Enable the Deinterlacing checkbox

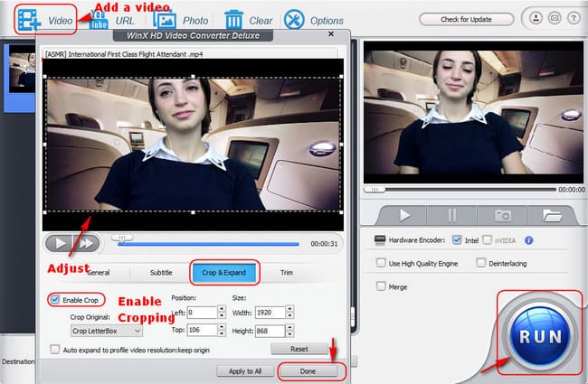(480, 263)
